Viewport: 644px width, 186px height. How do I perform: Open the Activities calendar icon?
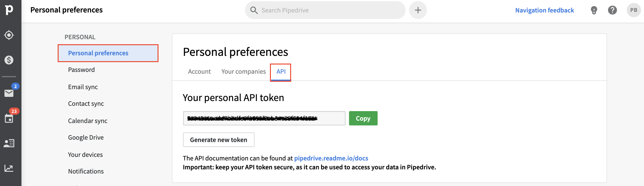[x=9, y=118]
